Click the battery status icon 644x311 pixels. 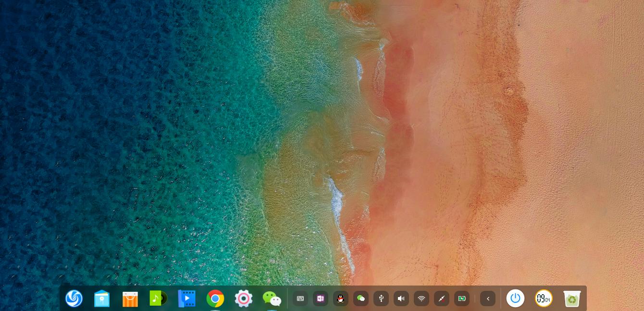462,299
